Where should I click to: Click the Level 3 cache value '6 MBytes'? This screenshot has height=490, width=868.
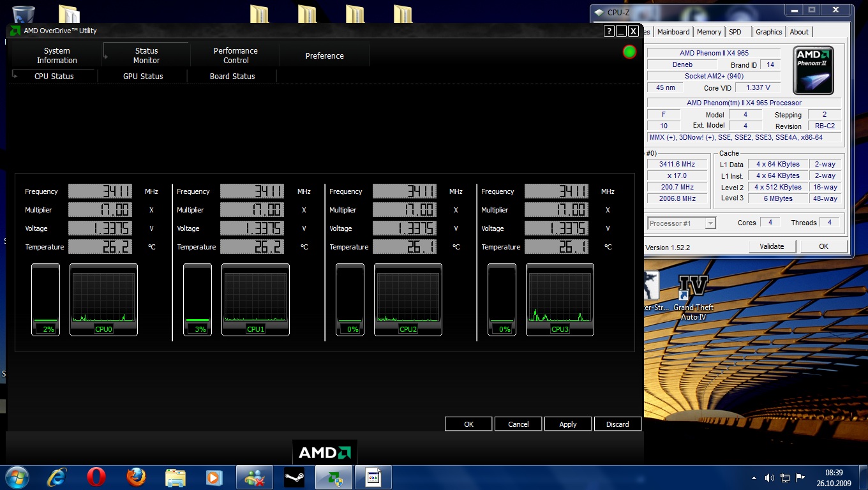click(x=778, y=198)
